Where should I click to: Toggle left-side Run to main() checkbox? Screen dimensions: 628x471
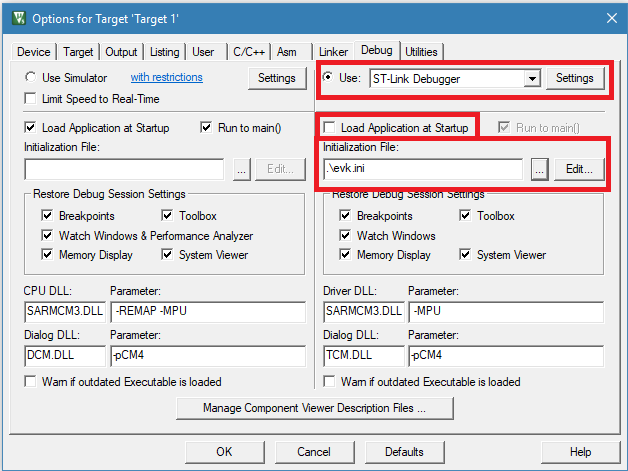(x=207, y=128)
